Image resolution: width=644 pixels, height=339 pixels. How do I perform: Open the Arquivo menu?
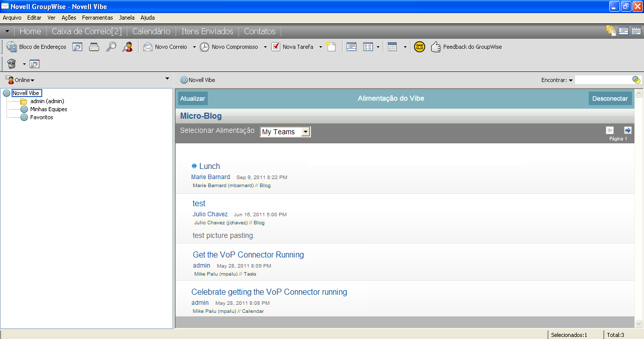tap(12, 18)
